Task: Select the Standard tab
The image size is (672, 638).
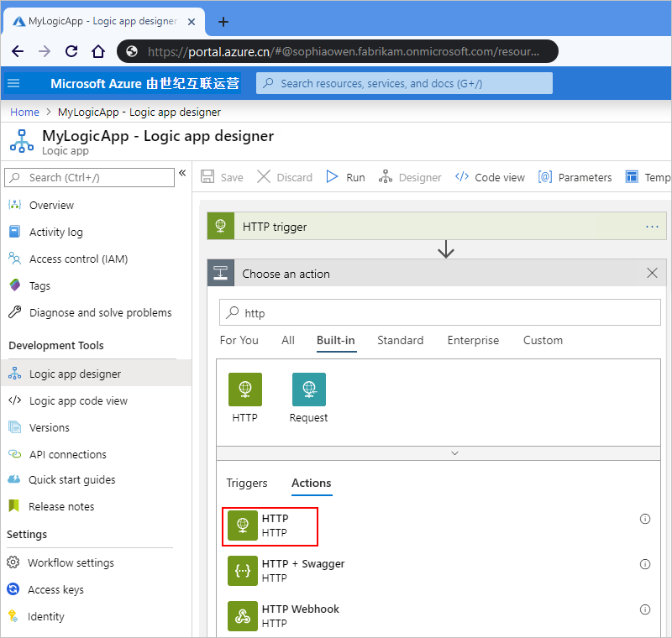Action: (x=401, y=341)
